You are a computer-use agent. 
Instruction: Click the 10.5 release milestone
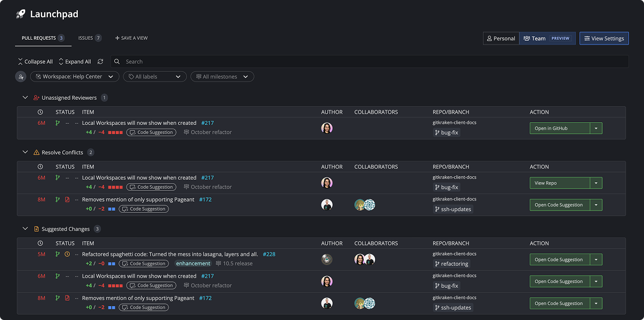point(234,264)
